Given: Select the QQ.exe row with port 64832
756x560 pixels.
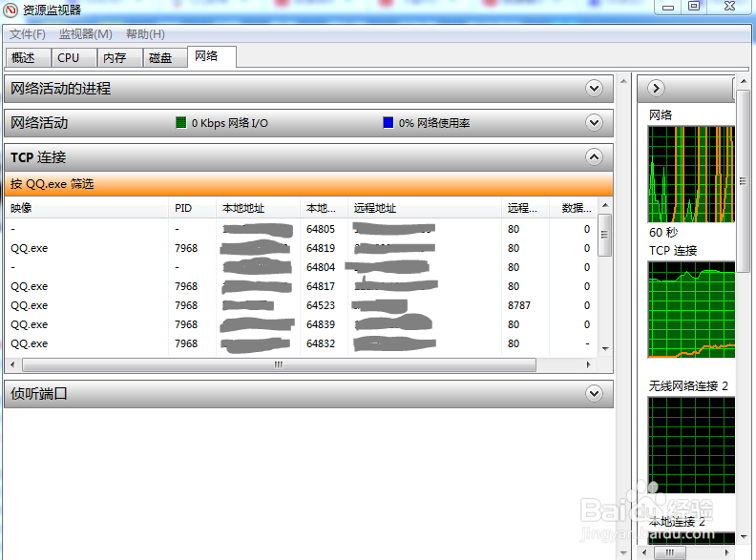Looking at the screenshot, I should tap(302, 343).
